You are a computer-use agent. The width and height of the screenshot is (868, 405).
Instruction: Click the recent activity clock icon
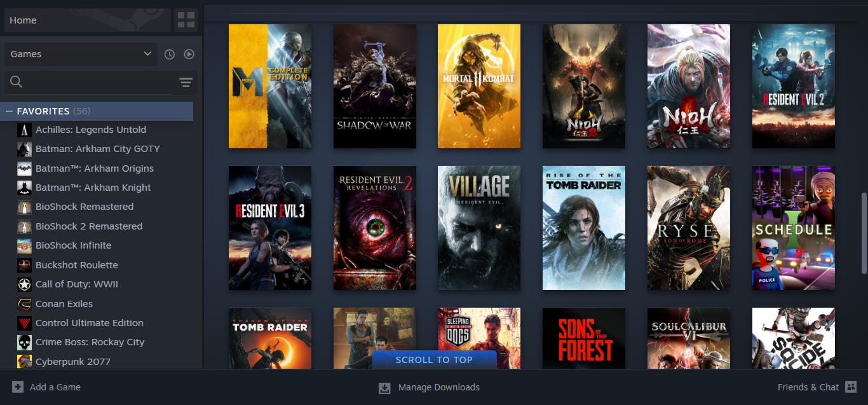click(x=170, y=55)
